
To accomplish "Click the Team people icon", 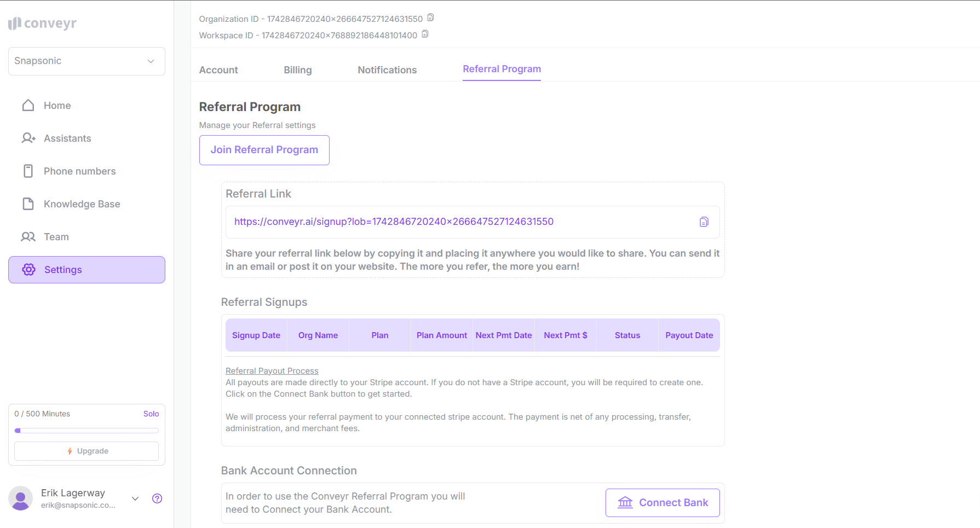I will point(28,236).
